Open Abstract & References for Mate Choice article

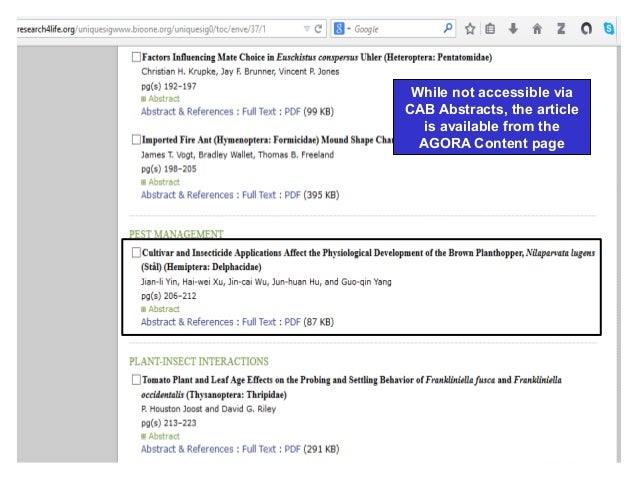click(x=187, y=112)
